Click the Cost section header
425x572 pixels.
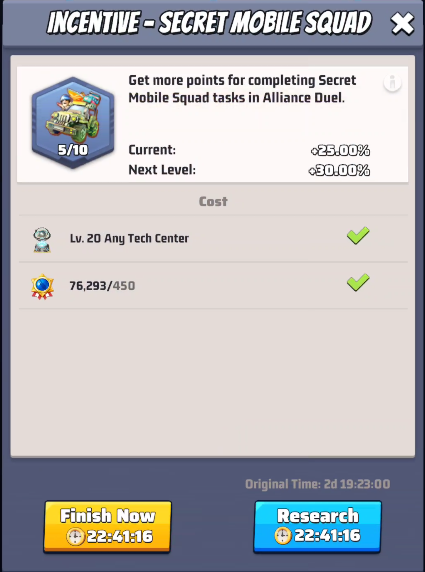tap(213, 201)
